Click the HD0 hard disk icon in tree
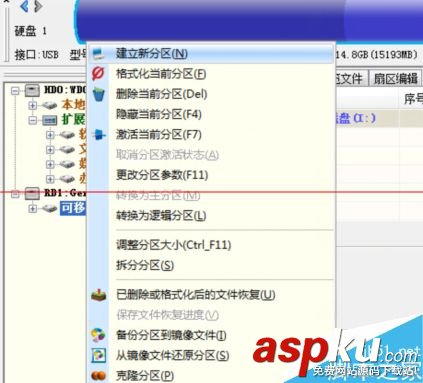Viewport: 423px width, 383px height. tap(32, 90)
